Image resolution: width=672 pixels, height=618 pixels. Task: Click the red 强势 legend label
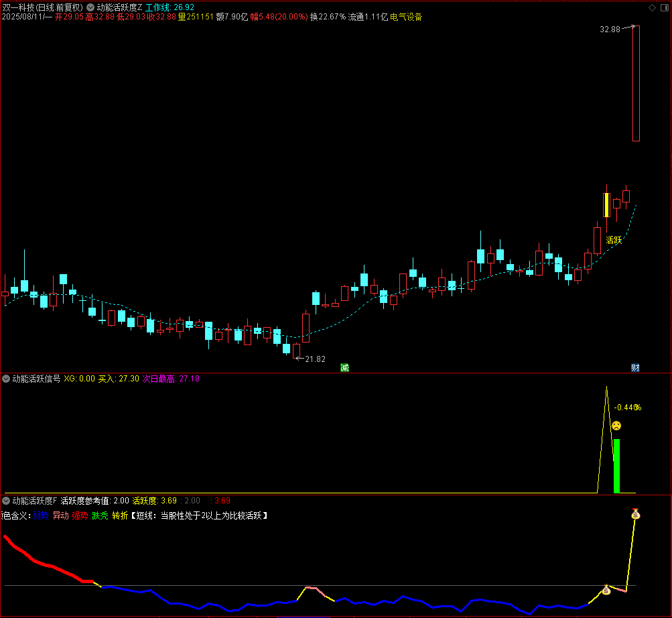(x=80, y=515)
